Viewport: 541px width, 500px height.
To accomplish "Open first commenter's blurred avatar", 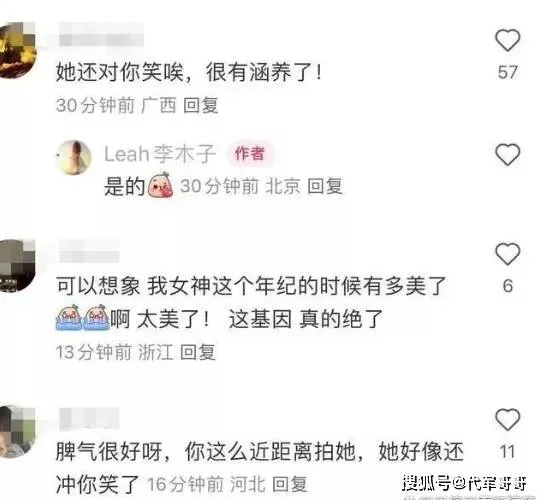I will coord(17,50).
